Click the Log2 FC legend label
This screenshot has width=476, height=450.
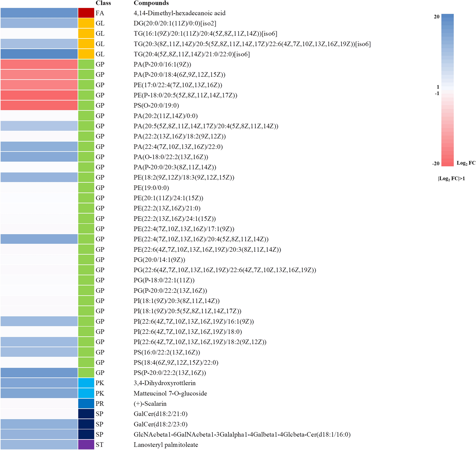click(x=466, y=163)
